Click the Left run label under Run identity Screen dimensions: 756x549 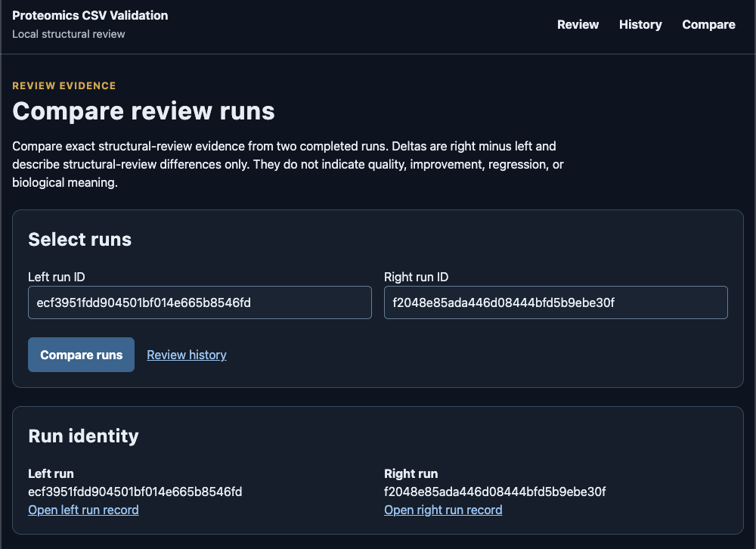coord(51,473)
